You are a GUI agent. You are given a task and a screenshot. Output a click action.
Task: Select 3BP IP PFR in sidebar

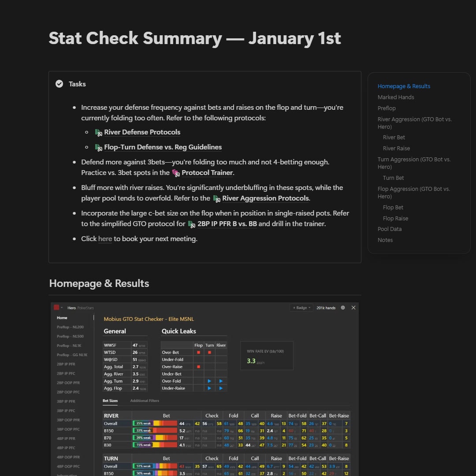(66, 402)
